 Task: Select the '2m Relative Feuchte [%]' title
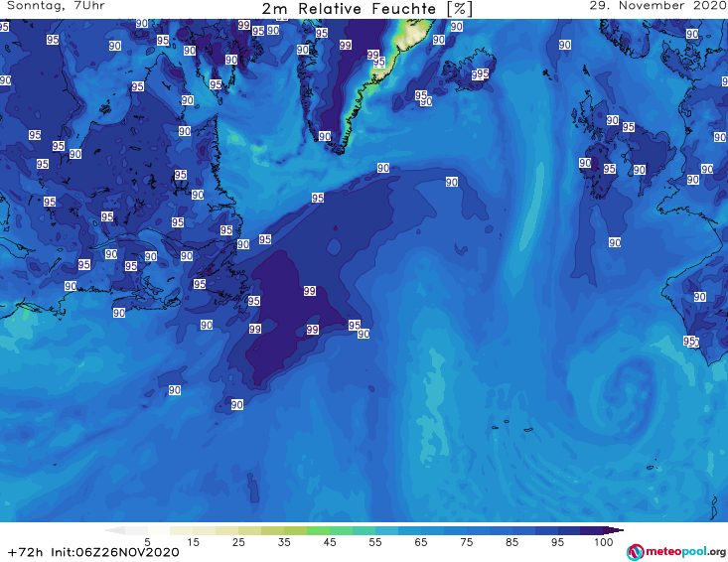(367, 9)
